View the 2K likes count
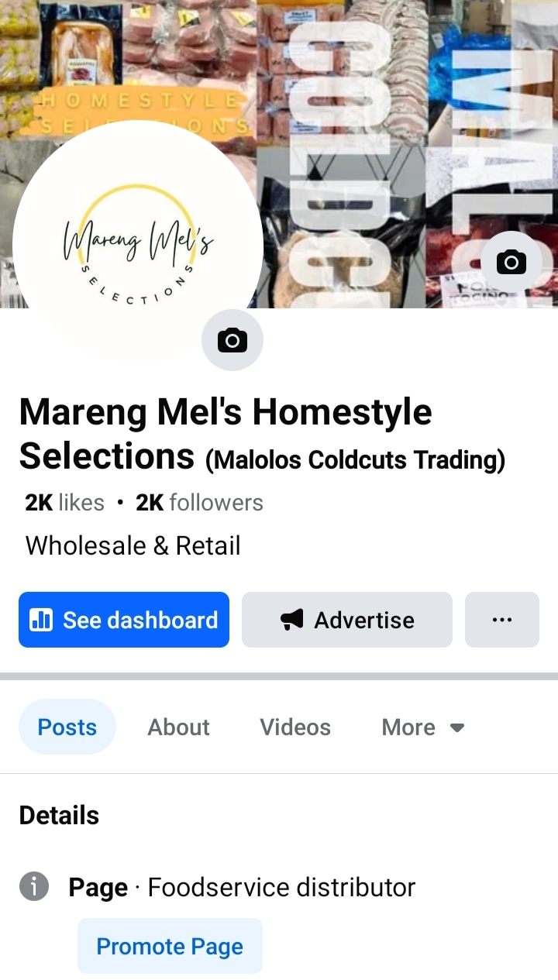558x980 pixels. coord(64,503)
